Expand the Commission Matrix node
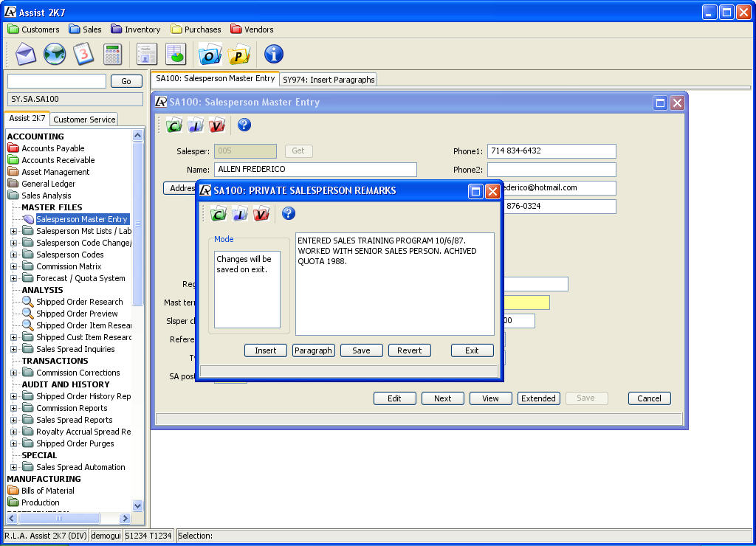This screenshot has height=546, width=756. tap(13, 266)
